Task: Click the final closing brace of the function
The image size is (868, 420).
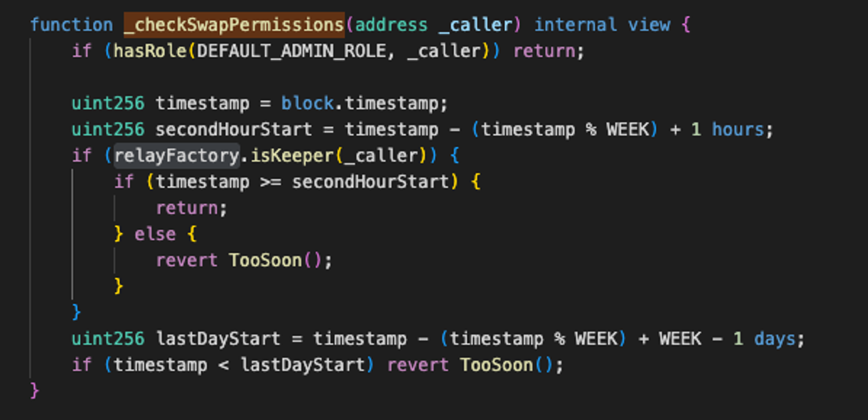Action: (x=35, y=390)
